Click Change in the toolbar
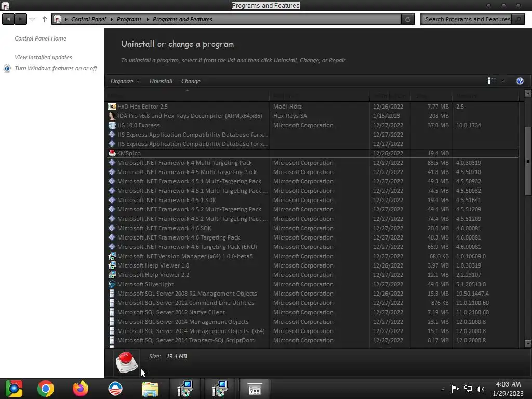 pyautogui.click(x=191, y=81)
